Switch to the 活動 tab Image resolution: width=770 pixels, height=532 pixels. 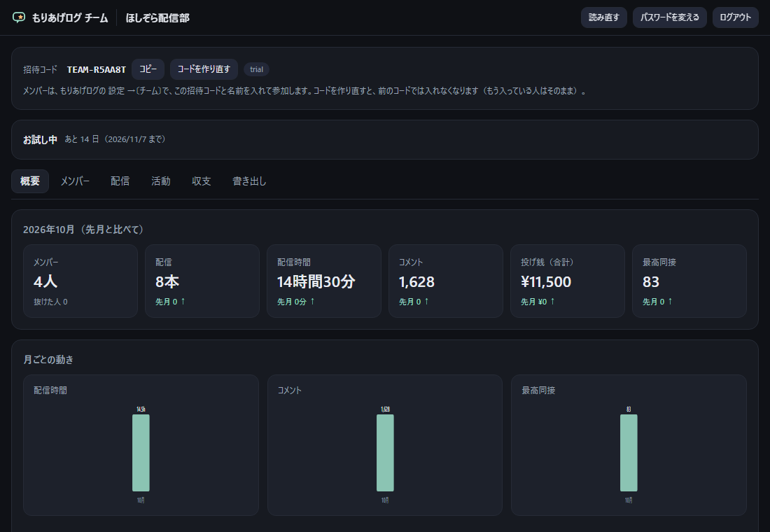click(161, 181)
